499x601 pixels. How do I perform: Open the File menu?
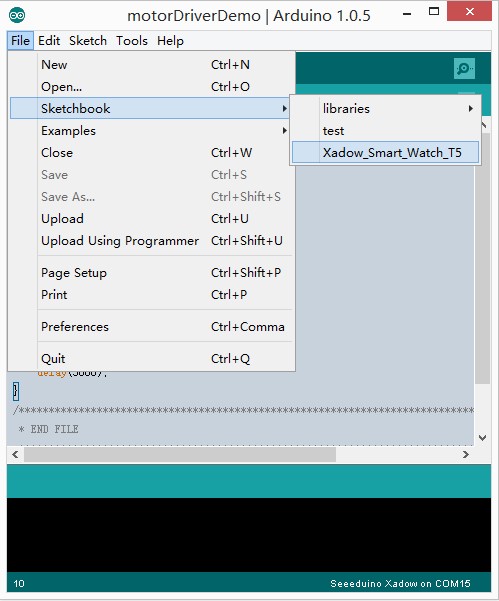[x=20, y=41]
